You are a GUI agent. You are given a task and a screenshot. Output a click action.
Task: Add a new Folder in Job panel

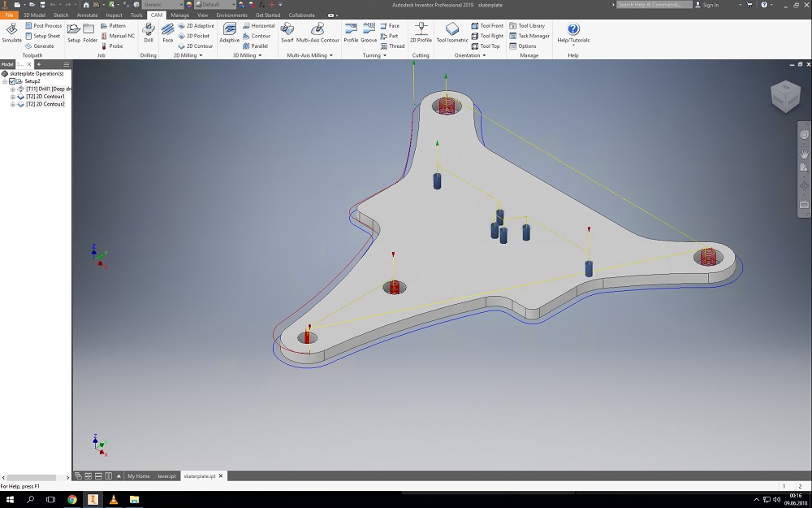pyautogui.click(x=90, y=33)
